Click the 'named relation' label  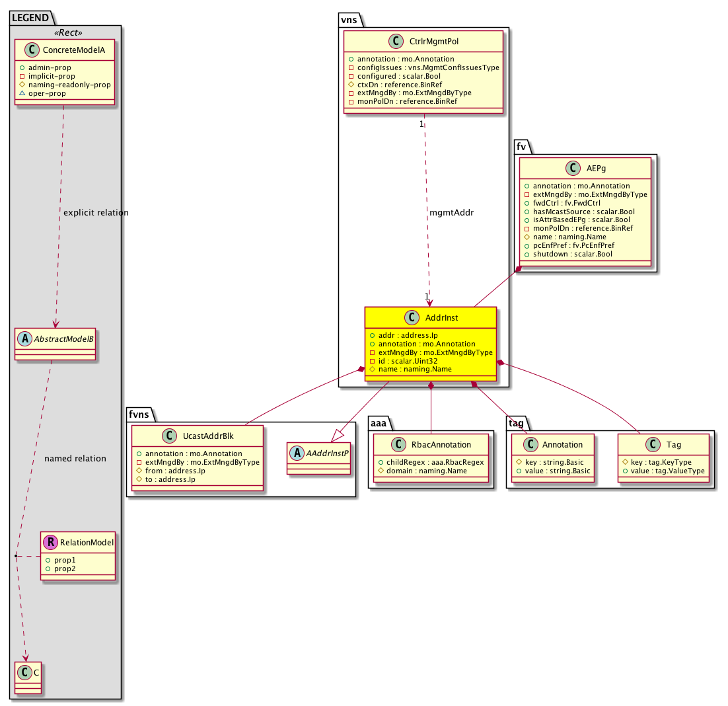point(75,459)
